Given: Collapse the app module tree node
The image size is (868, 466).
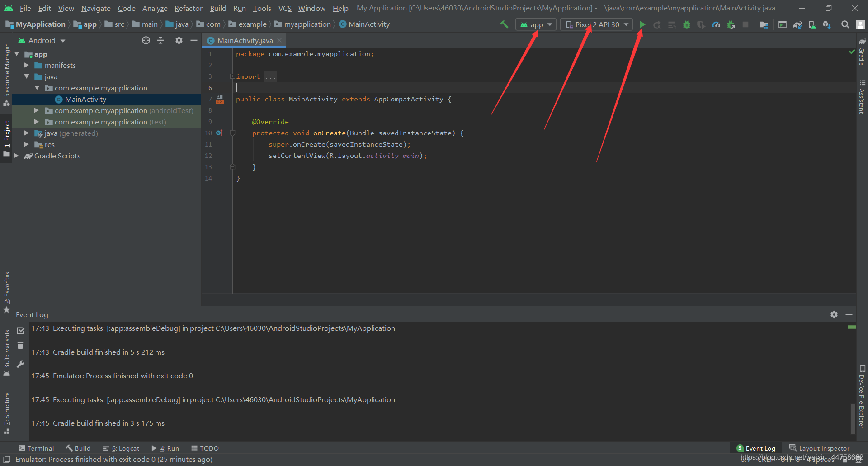Looking at the screenshot, I should tap(17, 54).
